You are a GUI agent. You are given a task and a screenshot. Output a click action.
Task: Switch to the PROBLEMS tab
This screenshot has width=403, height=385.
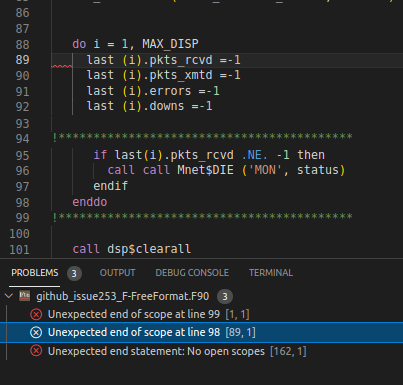coord(35,273)
